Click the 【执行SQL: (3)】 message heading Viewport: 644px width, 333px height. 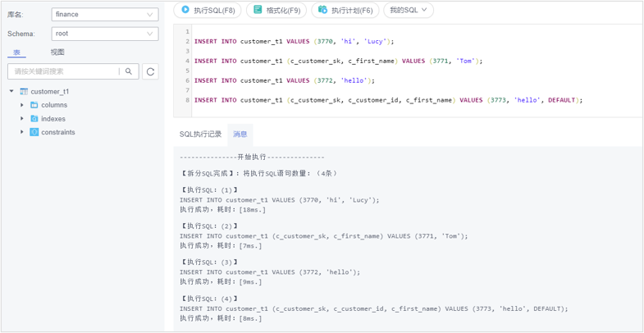pyautogui.click(x=209, y=262)
